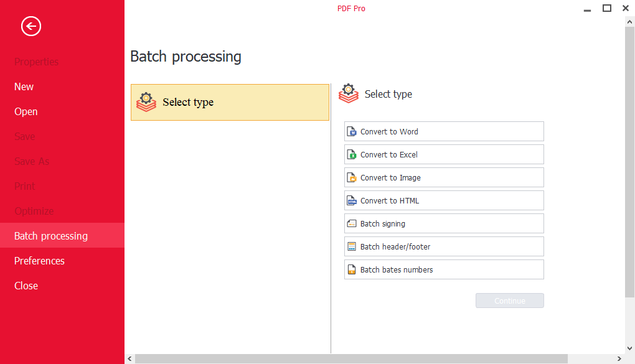Click the scroll right arrow
This screenshot has width=635, height=364.
click(x=619, y=359)
